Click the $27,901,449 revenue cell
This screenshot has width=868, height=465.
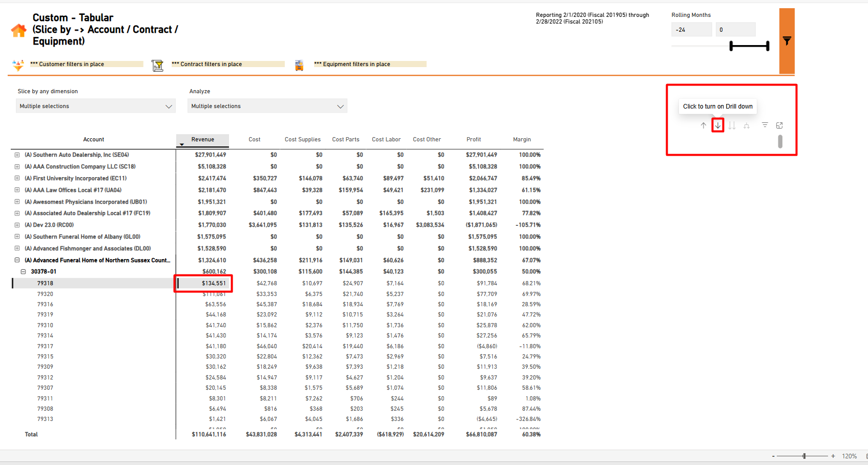coord(211,155)
